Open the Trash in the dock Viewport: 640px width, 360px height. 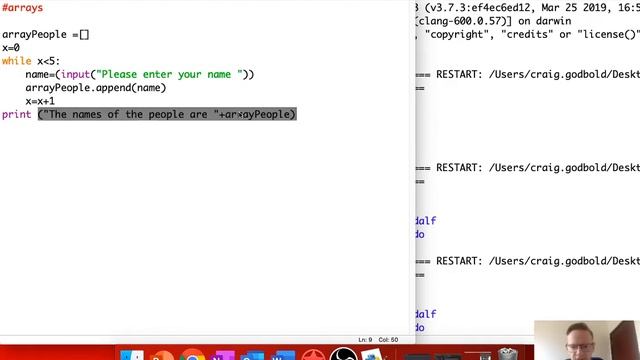point(508,354)
